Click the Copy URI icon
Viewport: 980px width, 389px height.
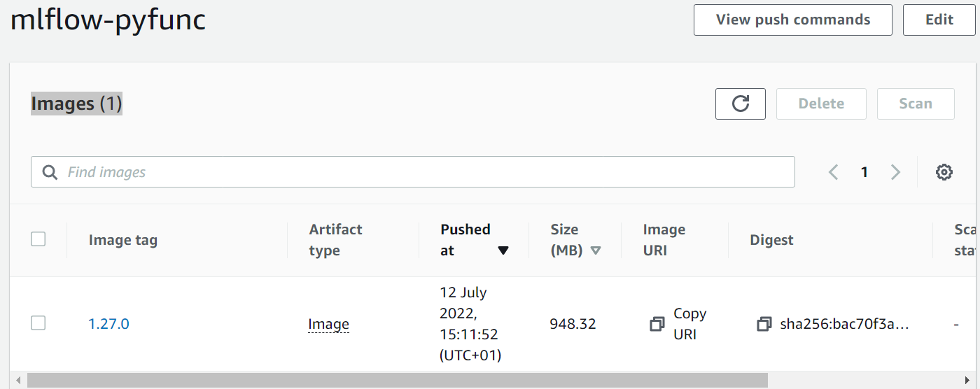(x=657, y=324)
